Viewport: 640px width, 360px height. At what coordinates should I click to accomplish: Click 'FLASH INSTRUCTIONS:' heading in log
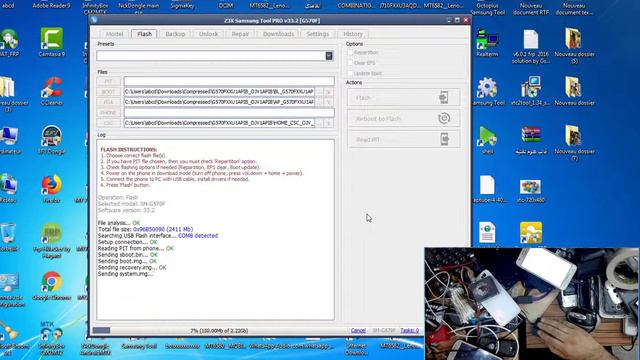point(129,149)
